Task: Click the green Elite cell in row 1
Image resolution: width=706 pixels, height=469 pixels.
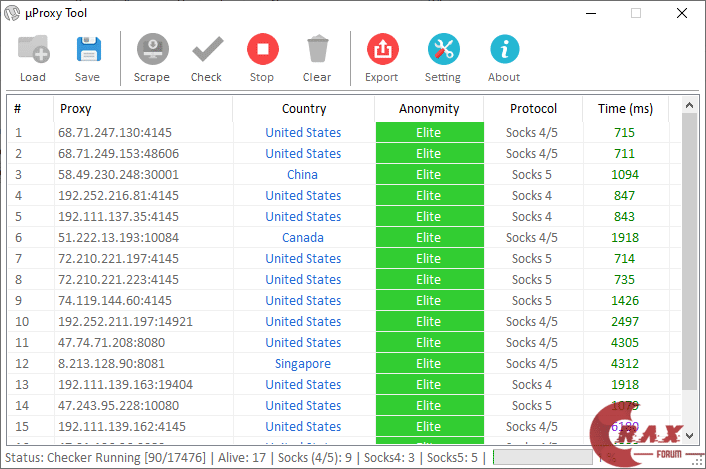Action: [429, 132]
